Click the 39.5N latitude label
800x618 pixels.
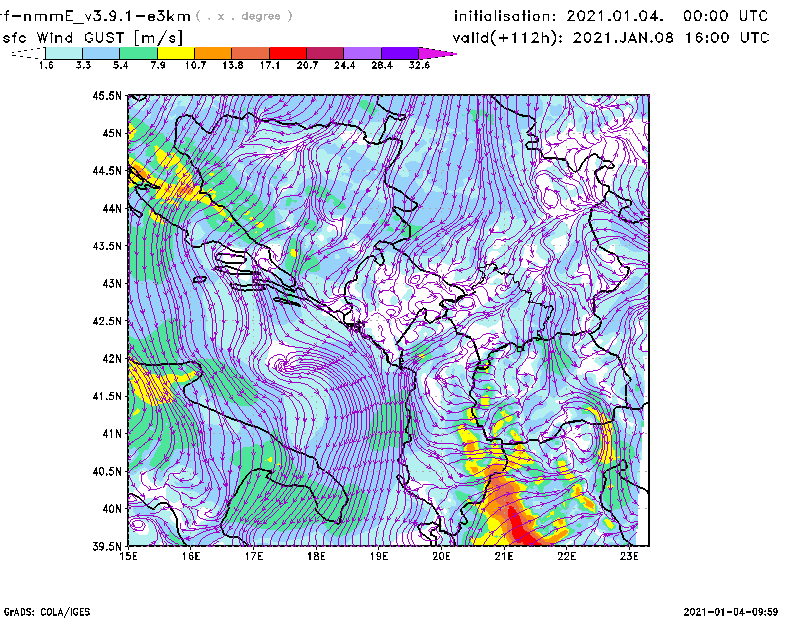pos(107,547)
